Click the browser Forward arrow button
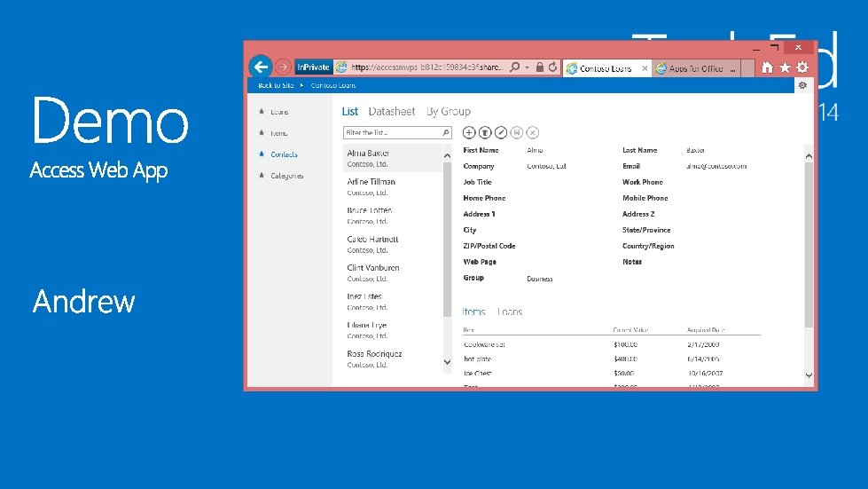The height and width of the screenshot is (489, 868). (283, 67)
